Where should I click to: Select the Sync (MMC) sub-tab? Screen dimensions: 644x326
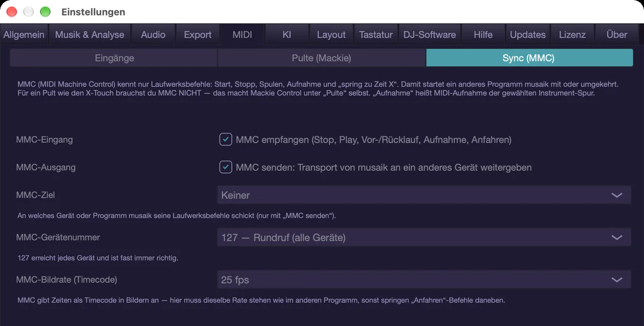coord(529,58)
